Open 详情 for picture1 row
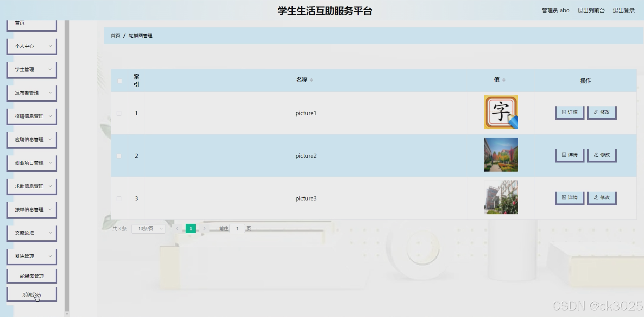Screen dimensions: 644x317 569,112
